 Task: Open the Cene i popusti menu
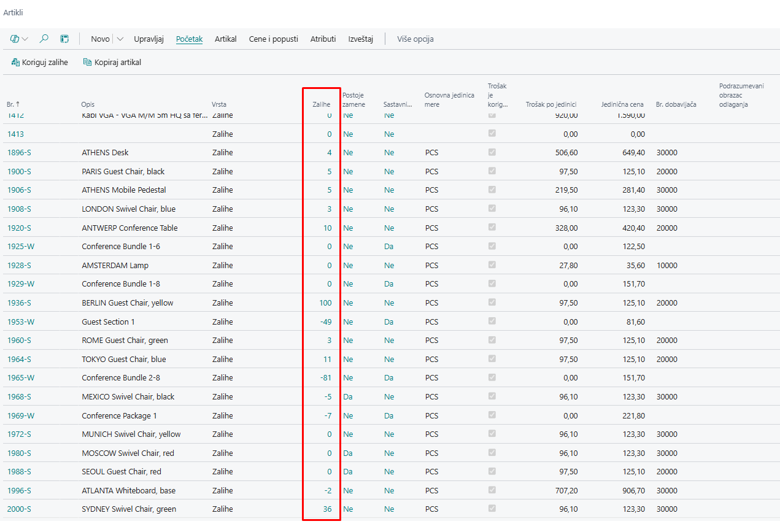[273, 39]
